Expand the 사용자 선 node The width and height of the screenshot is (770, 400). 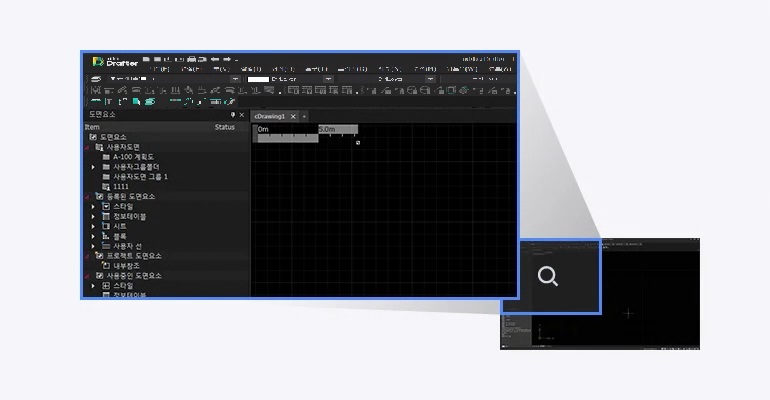pyautogui.click(x=93, y=245)
